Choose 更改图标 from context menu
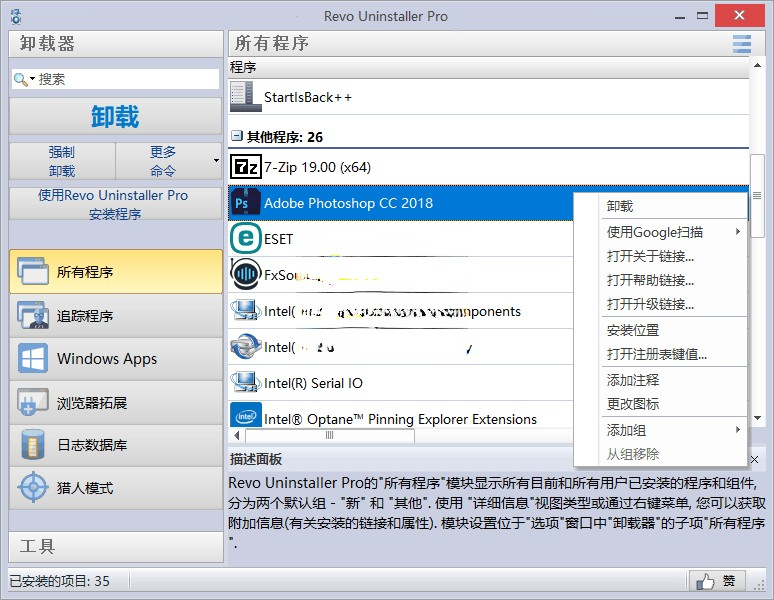 [660, 404]
